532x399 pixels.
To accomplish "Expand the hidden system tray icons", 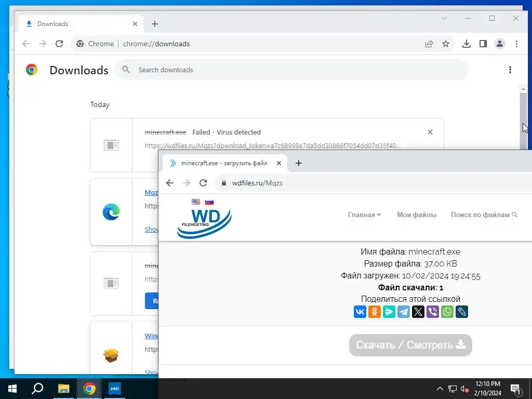I will [440, 389].
